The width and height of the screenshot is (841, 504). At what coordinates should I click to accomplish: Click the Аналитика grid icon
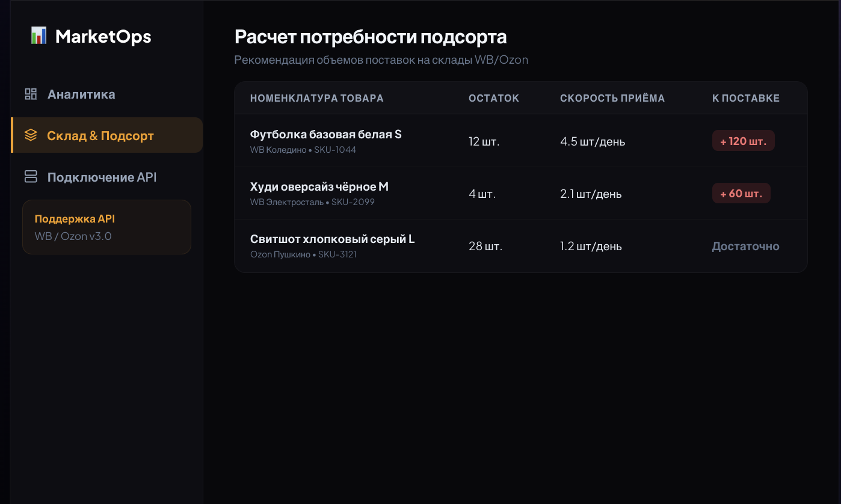(x=31, y=94)
